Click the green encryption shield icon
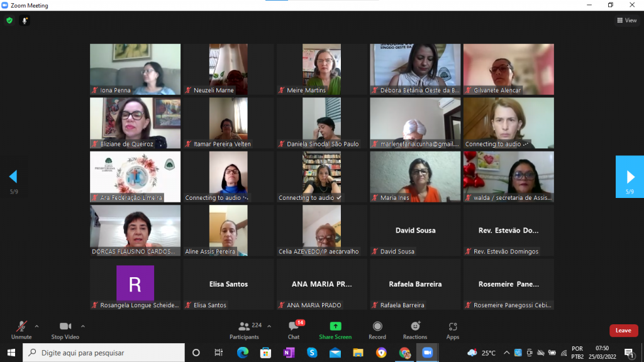 9,20
